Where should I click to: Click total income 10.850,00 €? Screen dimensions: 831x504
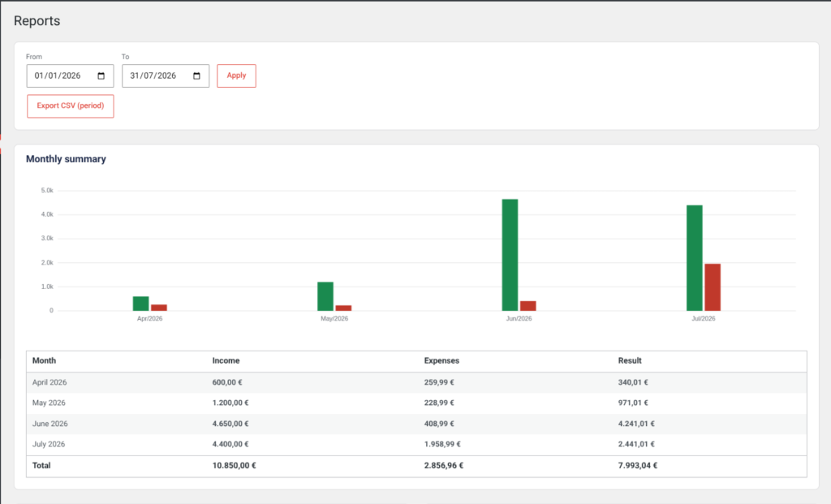(x=234, y=465)
